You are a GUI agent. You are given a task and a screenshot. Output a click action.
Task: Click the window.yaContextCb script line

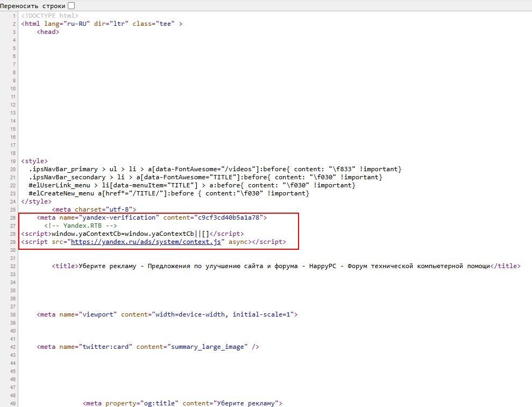point(132,234)
